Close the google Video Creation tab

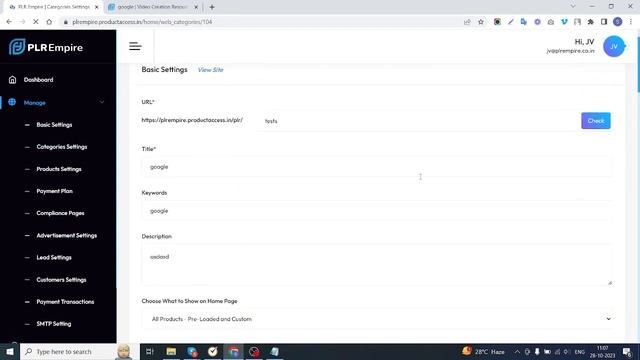(196, 7)
